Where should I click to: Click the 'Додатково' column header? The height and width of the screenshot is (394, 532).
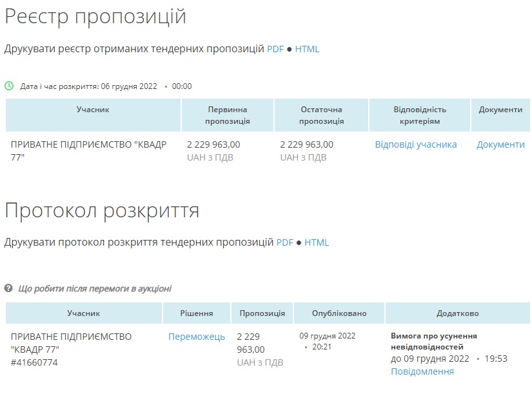pos(457,313)
